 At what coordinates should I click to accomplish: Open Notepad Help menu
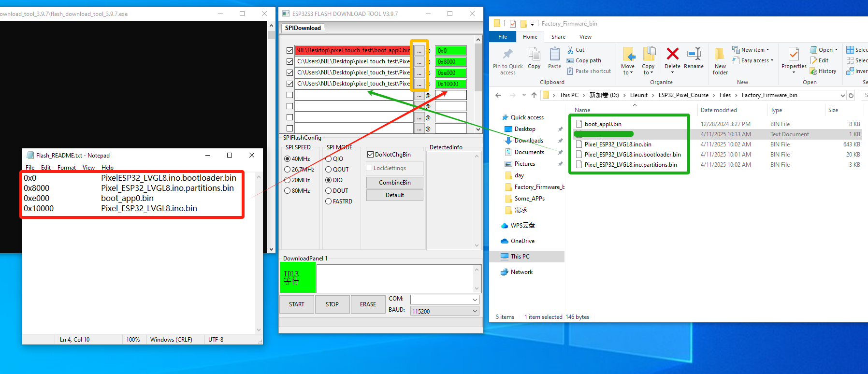pyautogui.click(x=107, y=168)
